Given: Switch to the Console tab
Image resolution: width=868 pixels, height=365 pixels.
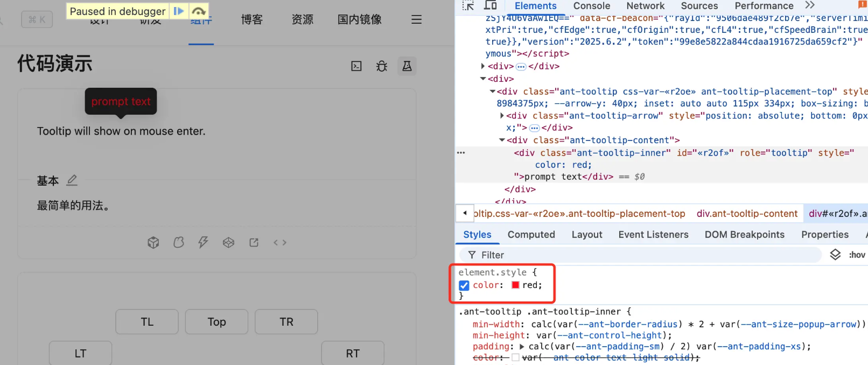Looking at the screenshot, I should 592,6.
